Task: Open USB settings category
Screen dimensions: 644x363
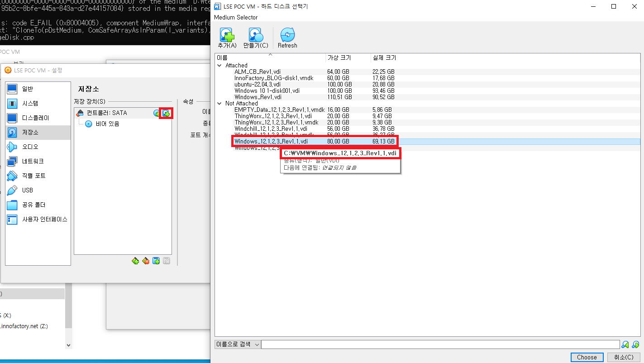Action: [38, 191]
